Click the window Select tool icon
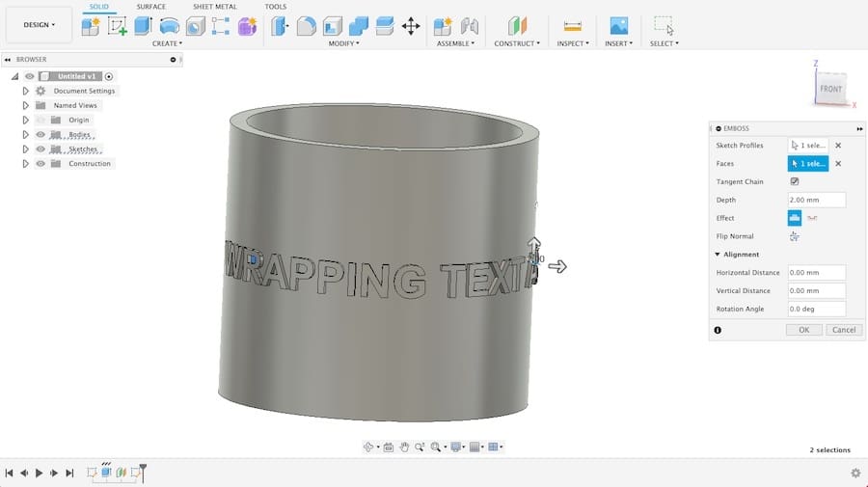 click(664, 26)
